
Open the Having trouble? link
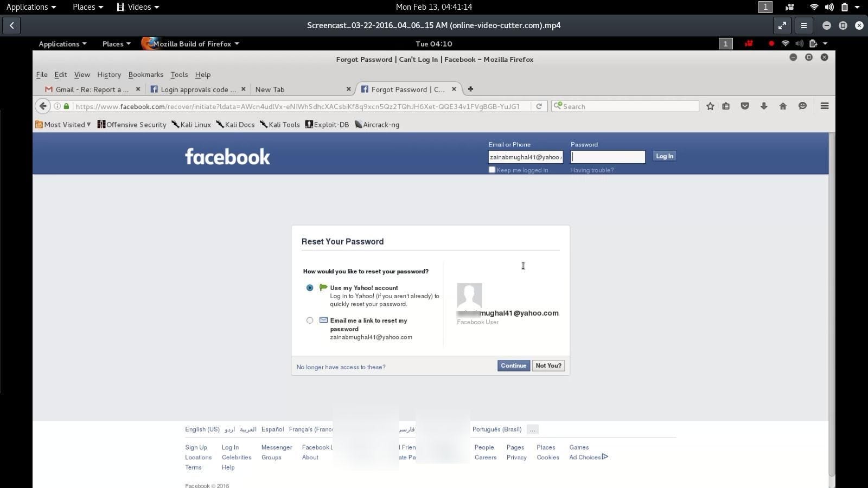click(592, 170)
